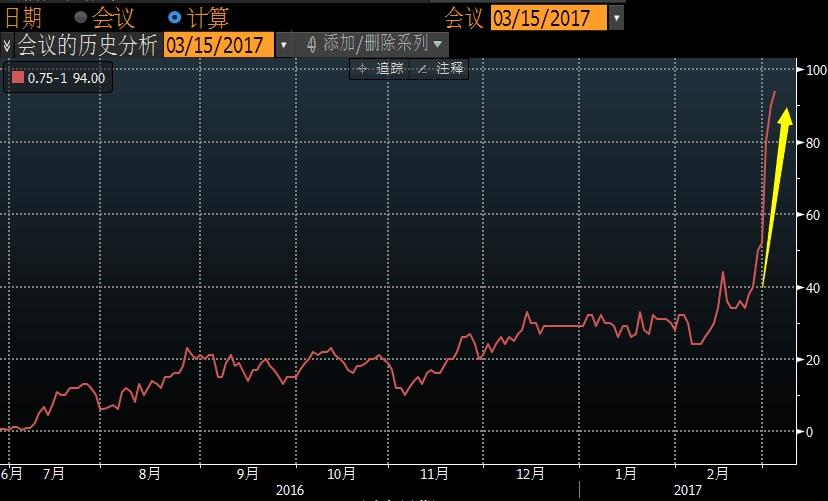Select the 会议 radio button
The width and height of the screenshot is (828, 501).
pyautogui.click(x=81, y=18)
